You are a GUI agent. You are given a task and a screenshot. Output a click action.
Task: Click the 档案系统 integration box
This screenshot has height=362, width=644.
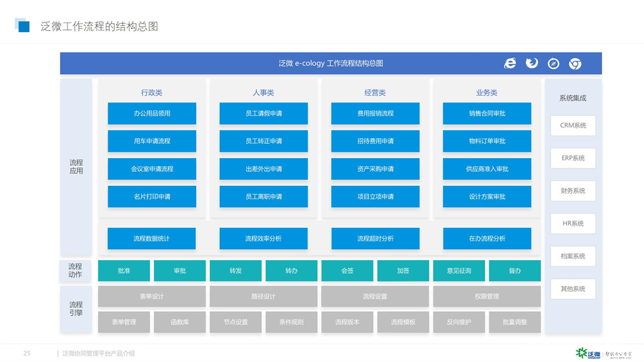(x=573, y=256)
